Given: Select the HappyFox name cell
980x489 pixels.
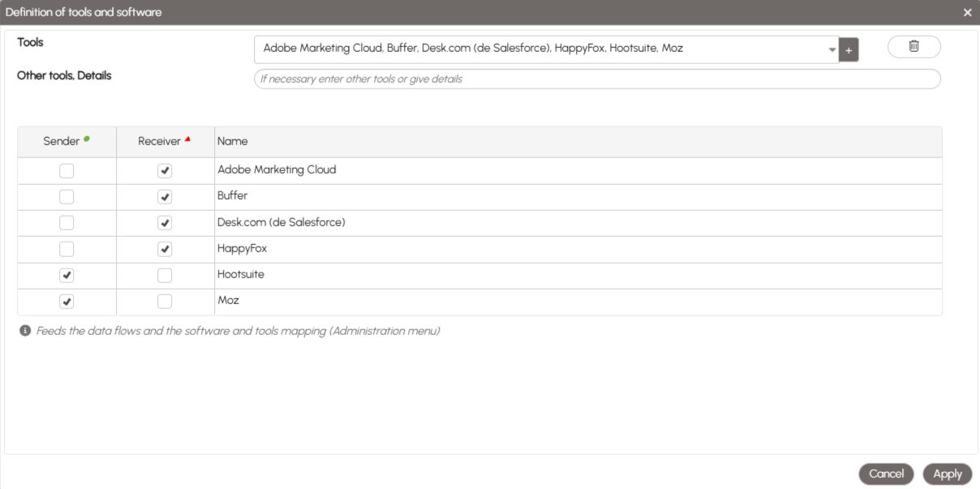Looking at the screenshot, I should (578, 249).
